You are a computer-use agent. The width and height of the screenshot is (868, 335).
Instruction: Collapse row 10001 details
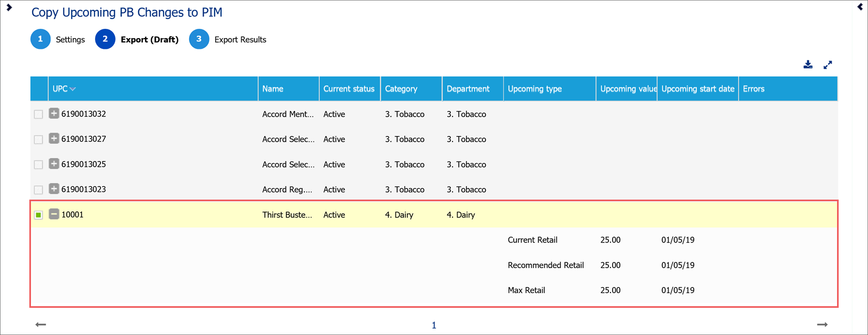pos(54,214)
